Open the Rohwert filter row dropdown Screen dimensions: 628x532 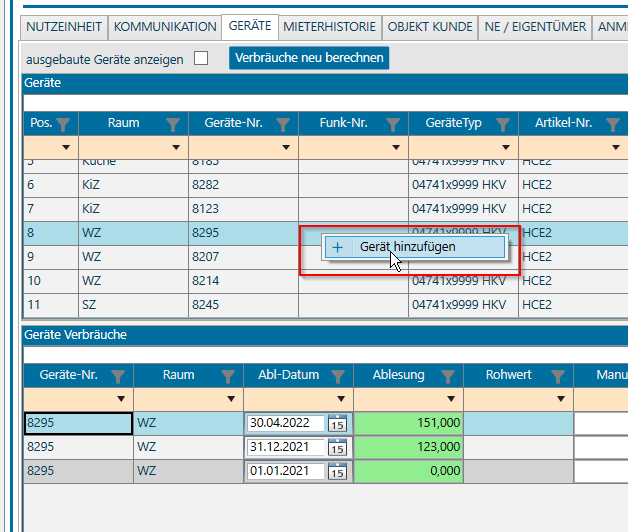coord(561,399)
